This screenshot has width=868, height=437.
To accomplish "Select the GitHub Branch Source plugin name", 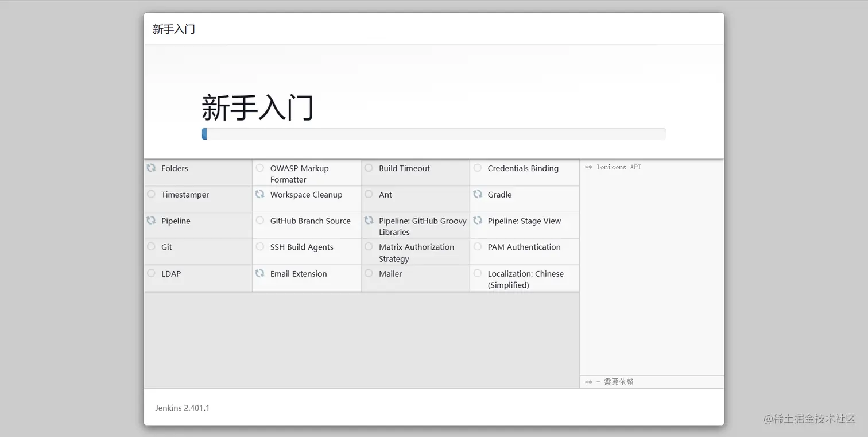I will [x=310, y=221].
